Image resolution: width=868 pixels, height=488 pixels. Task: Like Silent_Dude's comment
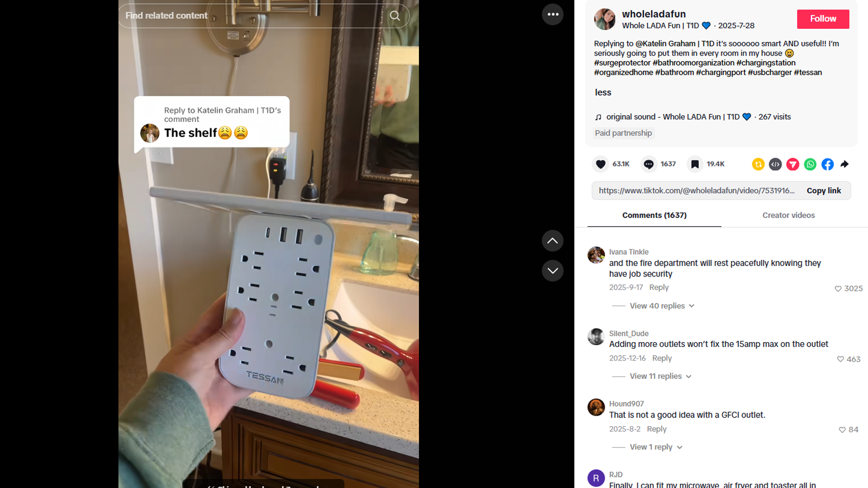[840, 359]
